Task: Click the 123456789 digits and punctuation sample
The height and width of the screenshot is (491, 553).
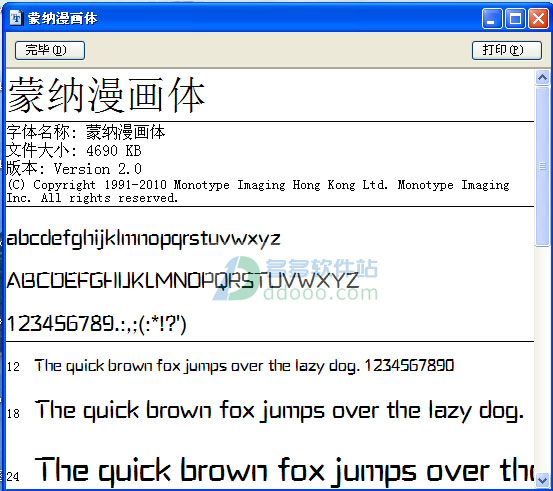Action: tap(96, 324)
